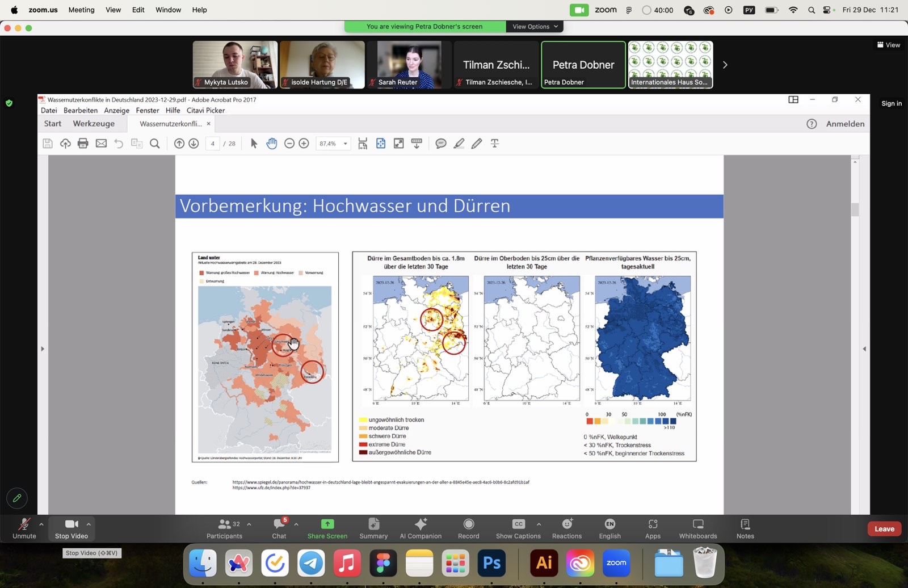Open Anzeige menu in Acrobat
908x588 pixels.
117,111
